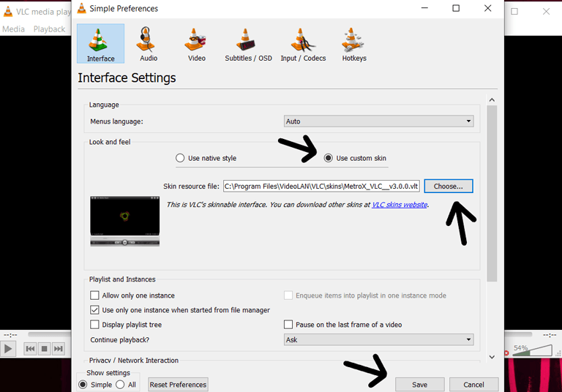Viewport: 562px width, 392px height.
Task: Open the Hotkeys preferences category
Action: click(353, 44)
